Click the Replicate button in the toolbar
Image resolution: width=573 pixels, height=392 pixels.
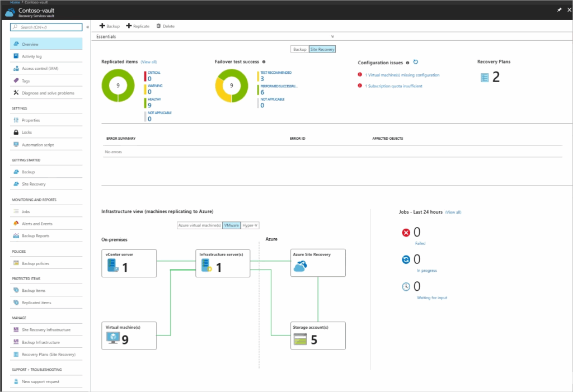(138, 26)
